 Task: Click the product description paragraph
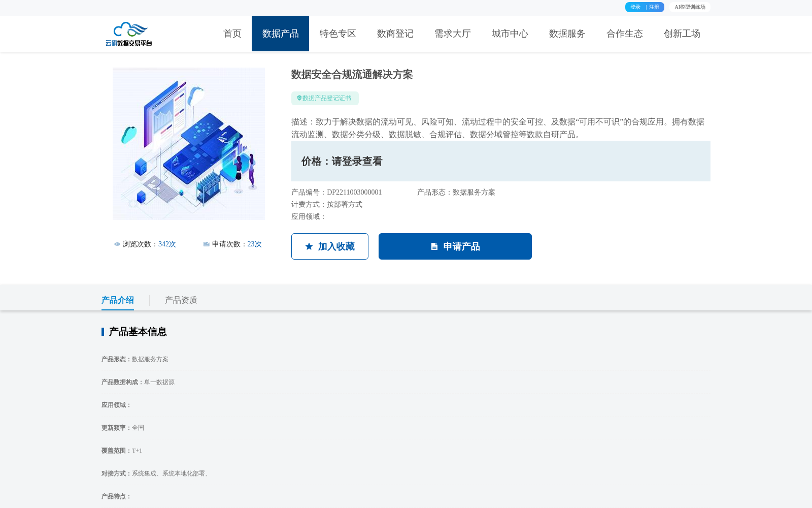(498, 128)
